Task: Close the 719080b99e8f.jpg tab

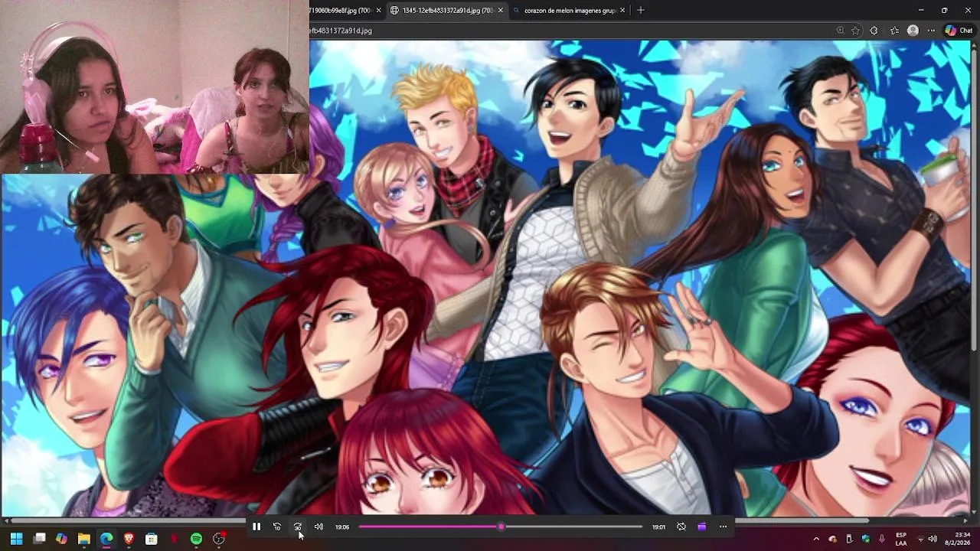Action: (x=378, y=10)
